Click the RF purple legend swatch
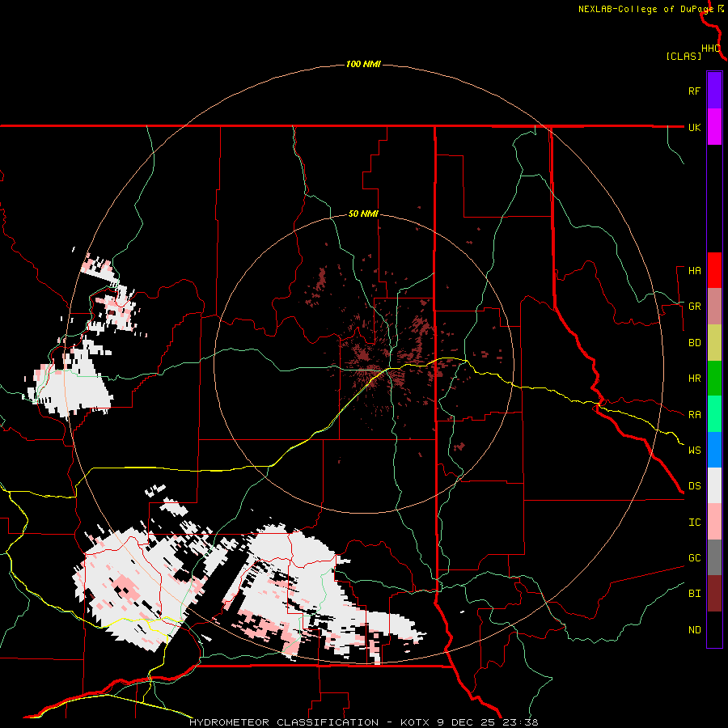The image size is (728, 728). [714, 91]
